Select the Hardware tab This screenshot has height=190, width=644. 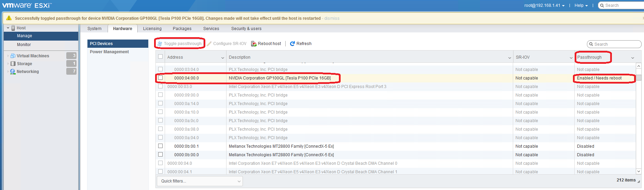(123, 29)
